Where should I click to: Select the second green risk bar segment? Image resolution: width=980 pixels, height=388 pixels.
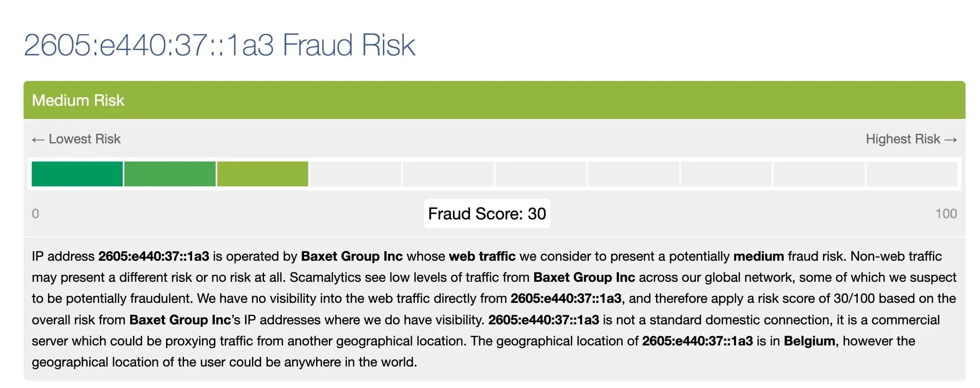click(x=170, y=174)
